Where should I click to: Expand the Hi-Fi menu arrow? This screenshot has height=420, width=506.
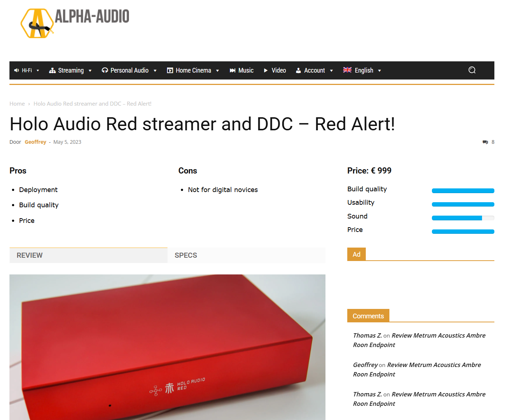(x=38, y=71)
